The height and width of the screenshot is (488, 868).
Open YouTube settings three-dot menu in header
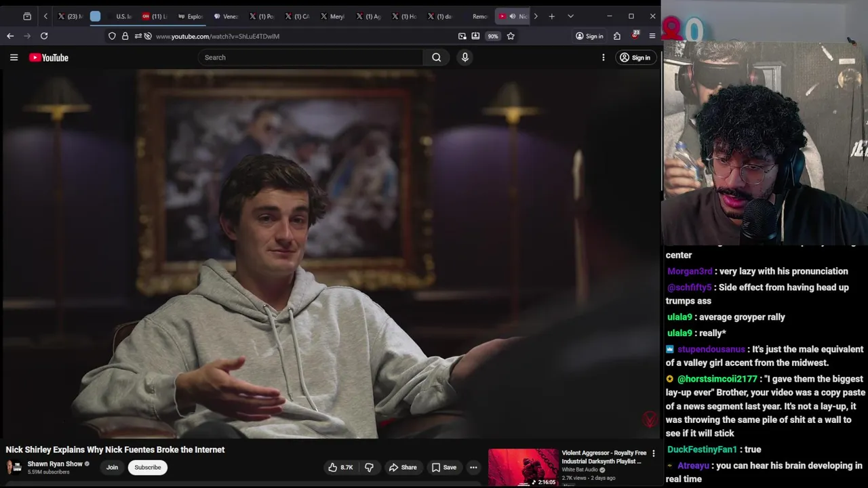click(x=604, y=58)
